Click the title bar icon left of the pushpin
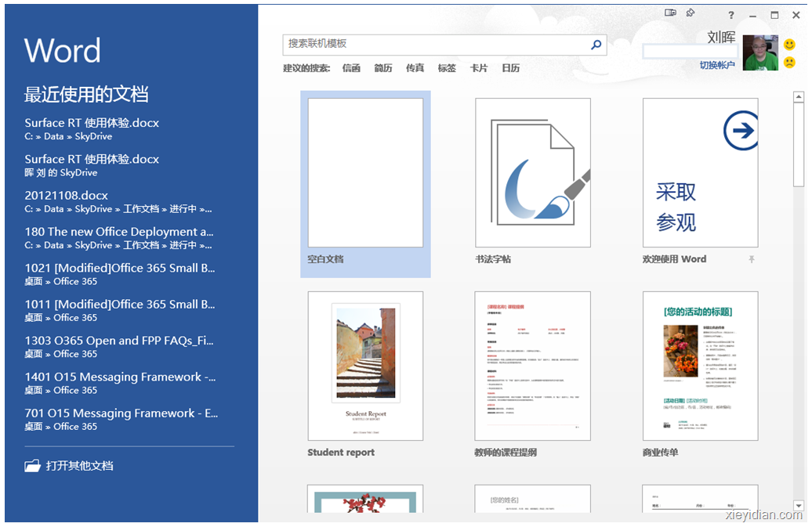The width and height of the screenshot is (812, 527). point(671,13)
